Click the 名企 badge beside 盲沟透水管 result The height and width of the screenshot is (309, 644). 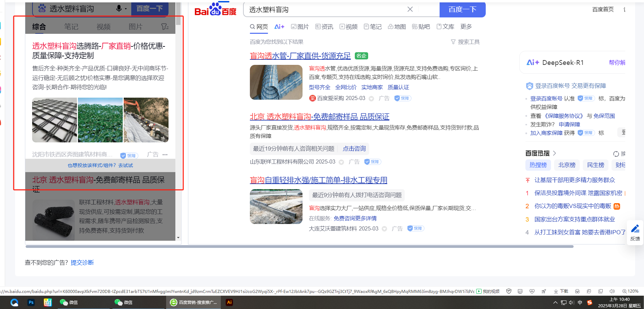[x=361, y=56]
